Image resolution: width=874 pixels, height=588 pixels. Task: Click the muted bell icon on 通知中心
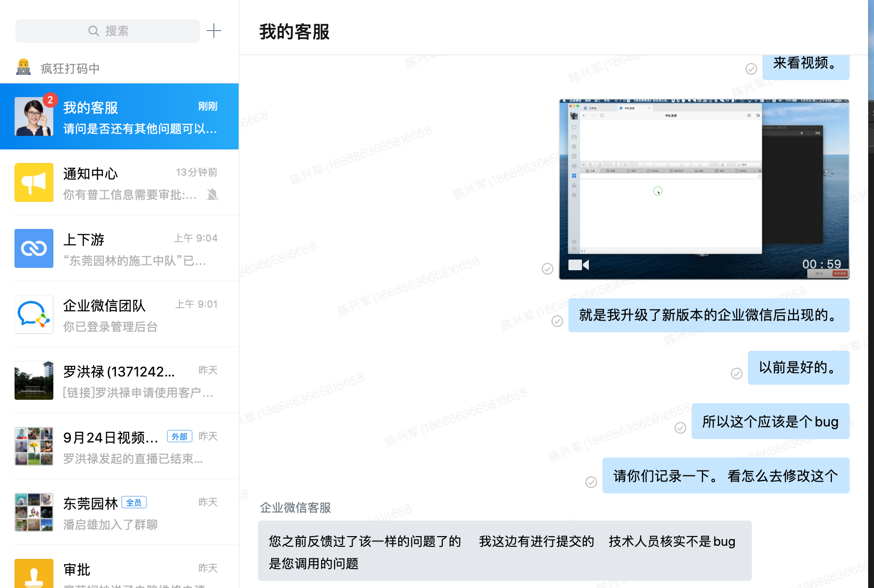click(x=212, y=195)
